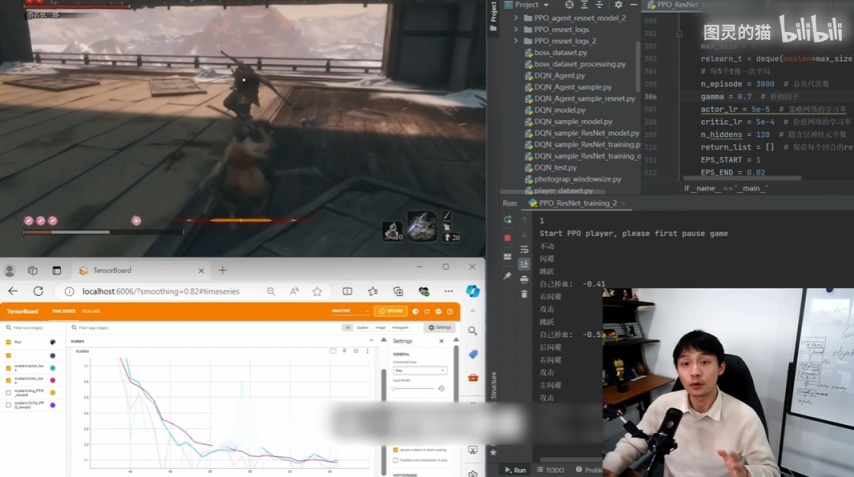Click the pin tab icon in Run panel
Image resolution: width=854 pixels, height=477 pixels.
coord(508,276)
